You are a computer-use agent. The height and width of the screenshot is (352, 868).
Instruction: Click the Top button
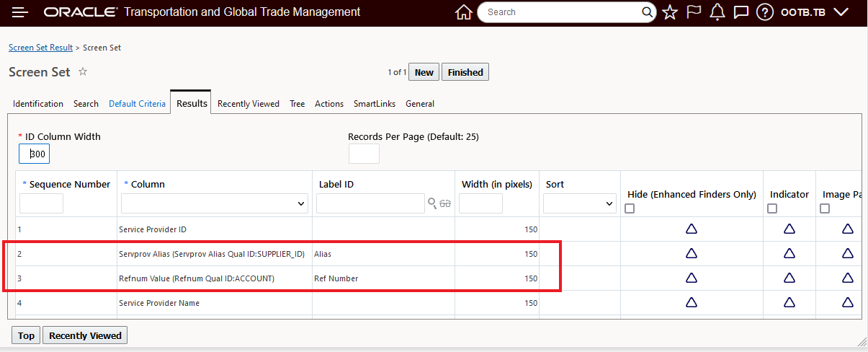point(27,335)
